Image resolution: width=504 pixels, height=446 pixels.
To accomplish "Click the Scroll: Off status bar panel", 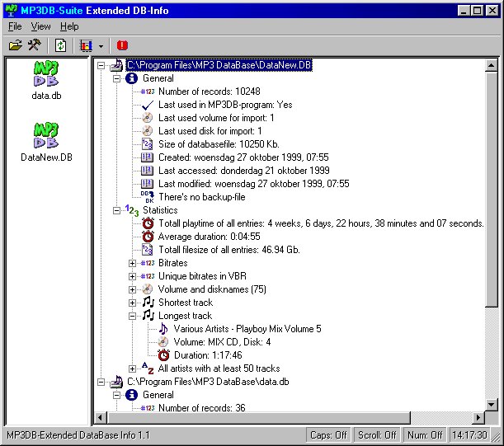I will [377, 435].
